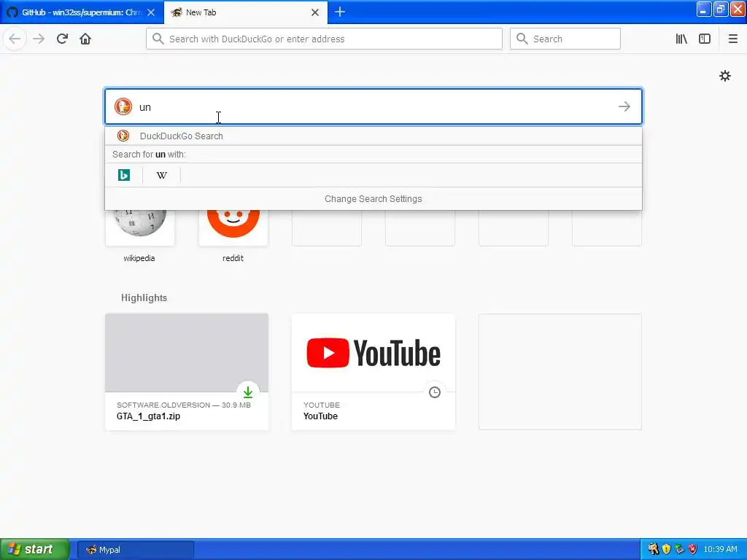Open a new tab with plus button
Image resolution: width=747 pixels, height=560 pixels.
[340, 12]
